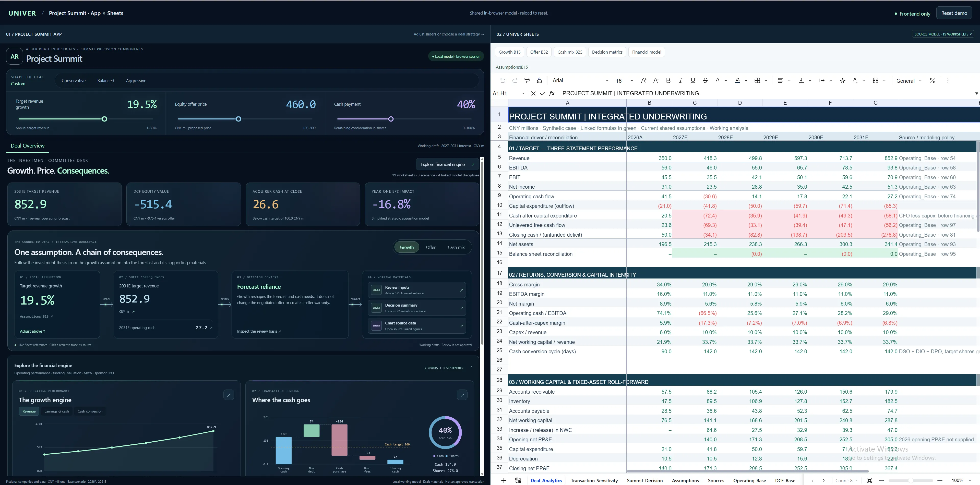This screenshot has width=980, height=485.
Task: Open the Summit_Decision sheet tab
Action: pos(645,480)
